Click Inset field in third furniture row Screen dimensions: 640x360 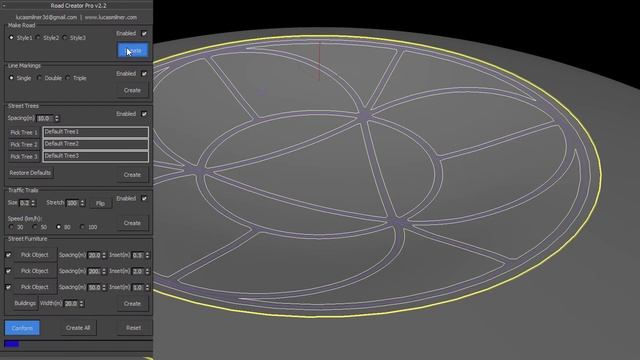(x=138, y=287)
